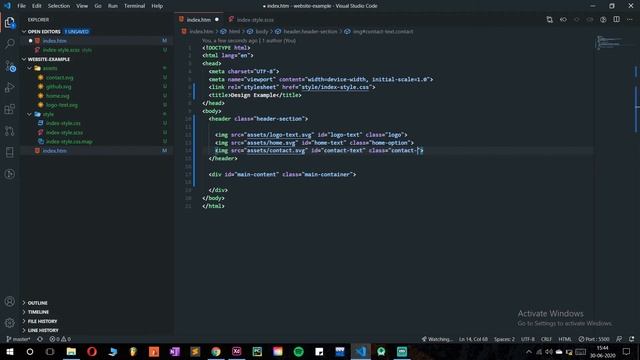
Task: Click the master branch in status bar
Action: (18, 339)
